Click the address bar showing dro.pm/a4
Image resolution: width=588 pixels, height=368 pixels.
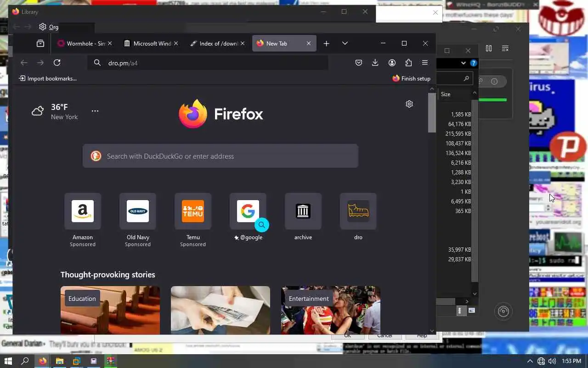pyautogui.click(x=208, y=63)
